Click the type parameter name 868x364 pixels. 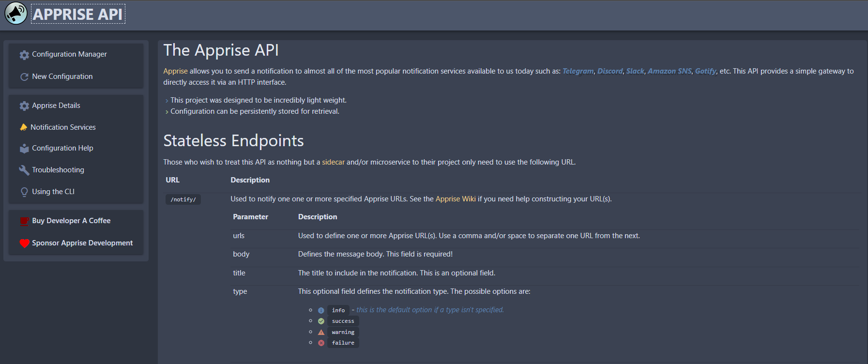[240, 291]
